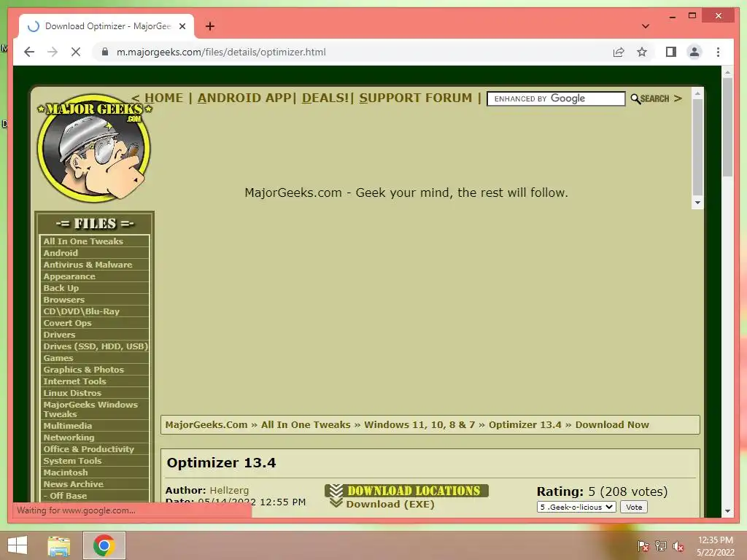Image resolution: width=747 pixels, height=560 pixels.
Task: Open Chrome three-dot menu
Action: pyautogui.click(x=718, y=52)
